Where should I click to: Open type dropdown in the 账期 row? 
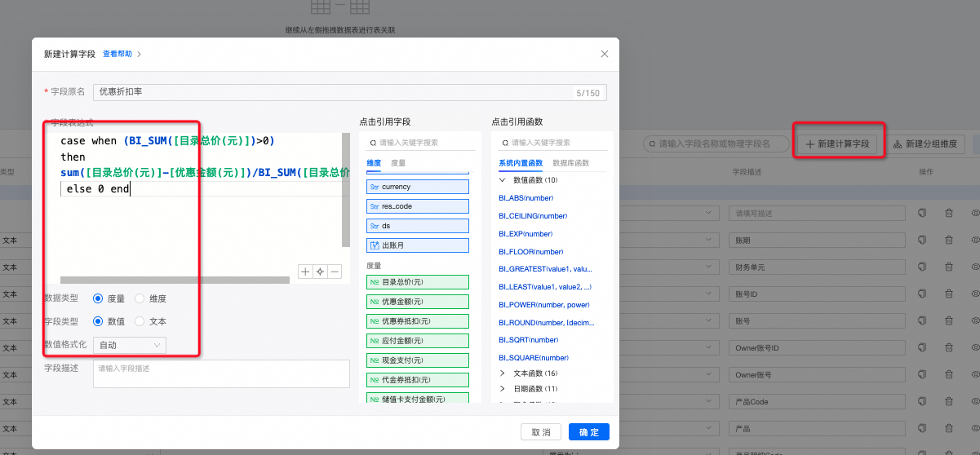click(x=709, y=240)
